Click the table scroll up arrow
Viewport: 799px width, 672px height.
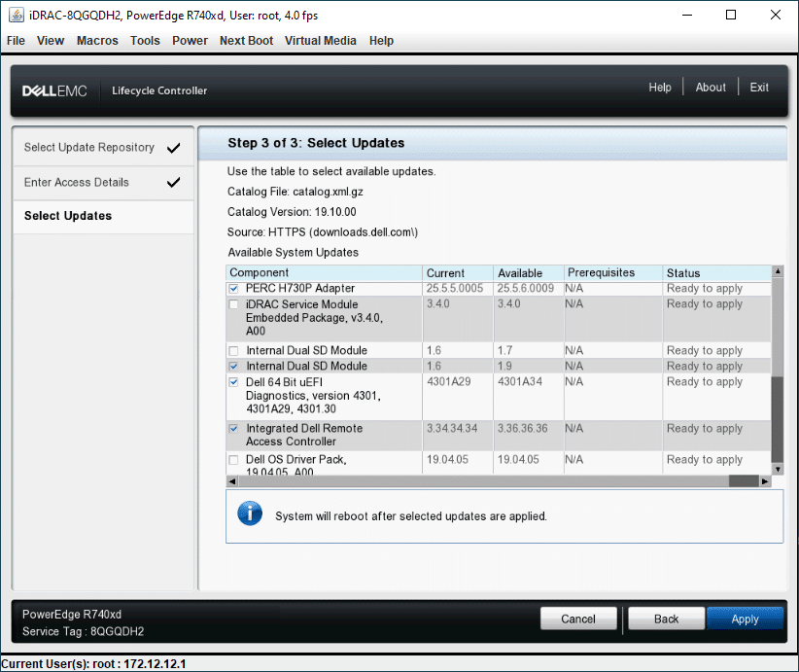(x=778, y=271)
